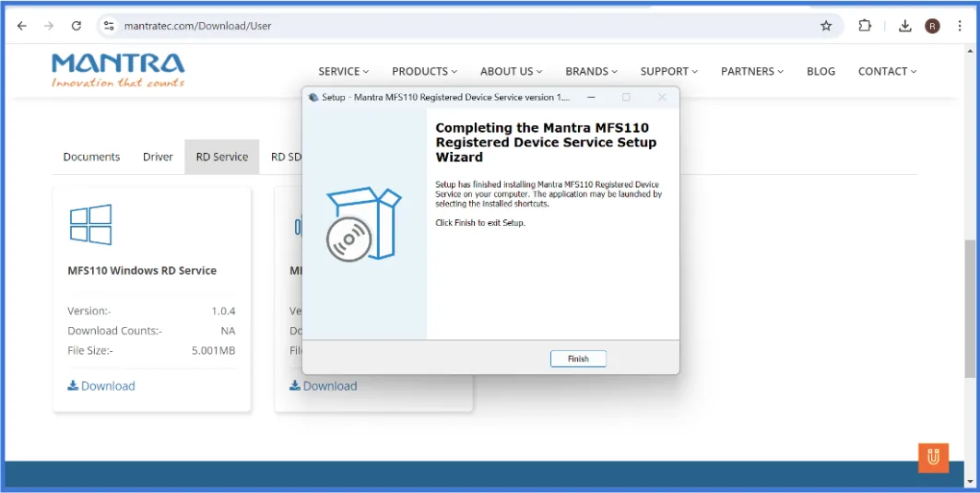The height and width of the screenshot is (493, 980).
Task: Click the Windows logo on MFS110 card
Action: point(90,224)
